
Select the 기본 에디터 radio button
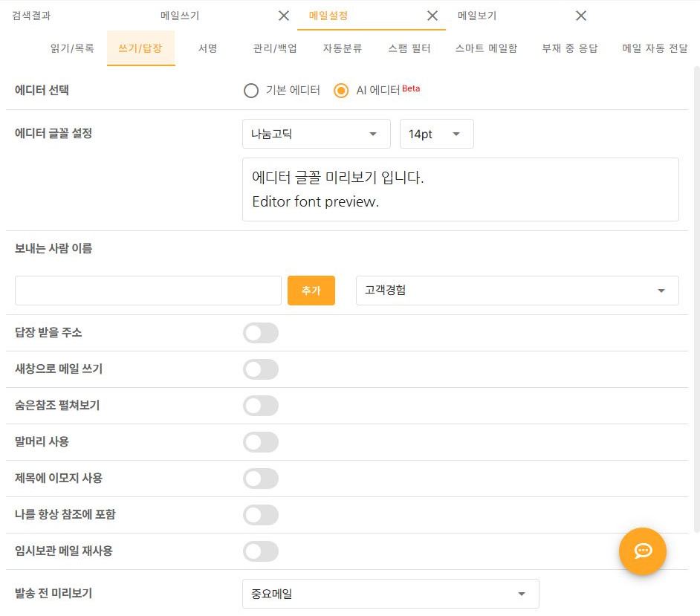click(251, 91)
